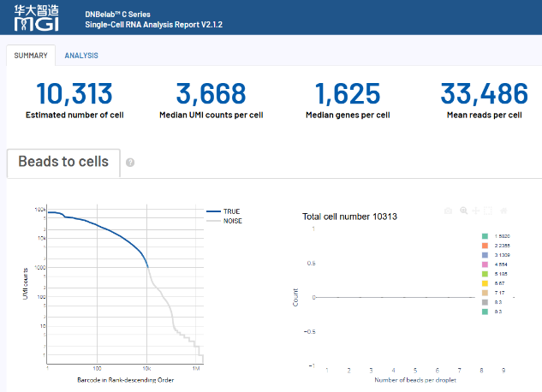Download plot as PNG camera icon
This screenshot has width=542, height=392.
point(448,211)
